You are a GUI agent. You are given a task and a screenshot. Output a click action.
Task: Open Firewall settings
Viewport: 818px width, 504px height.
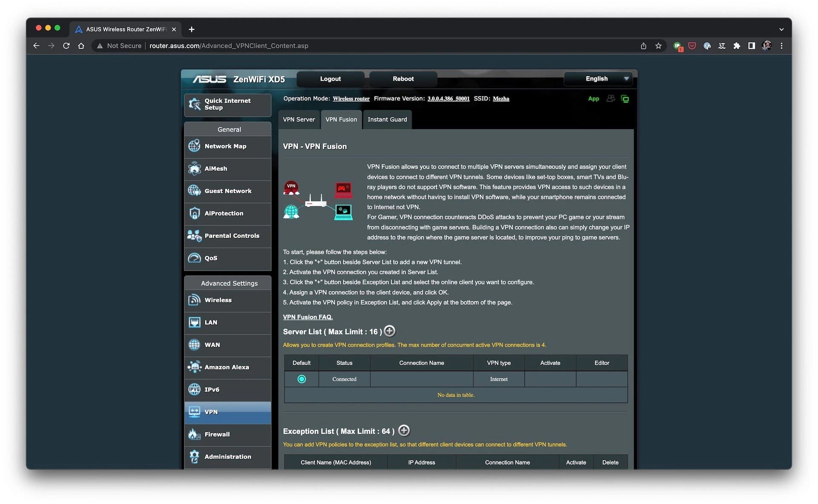(x=228, y=434)
